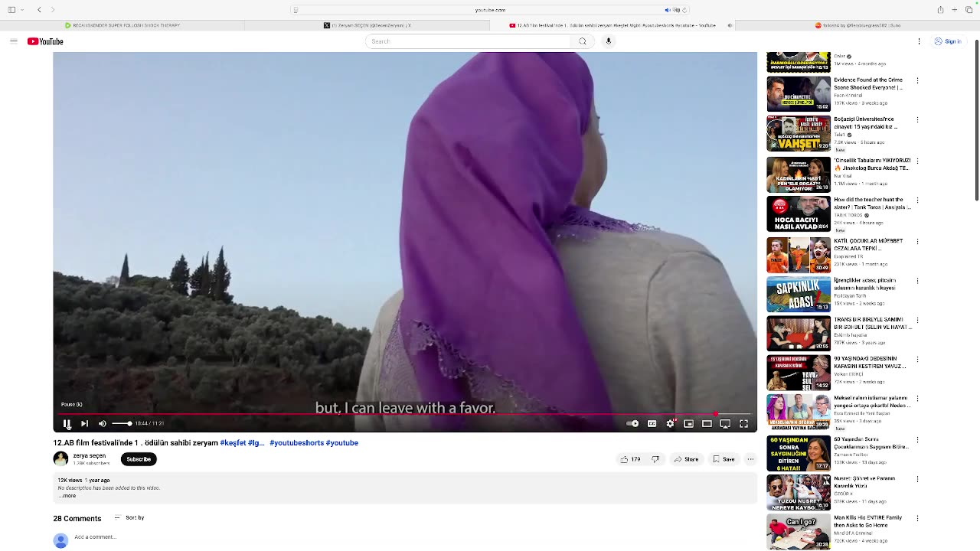Viewport: 980px width, 551px height.
Task: Start voice search with microphone
Action: click(609, 41)
